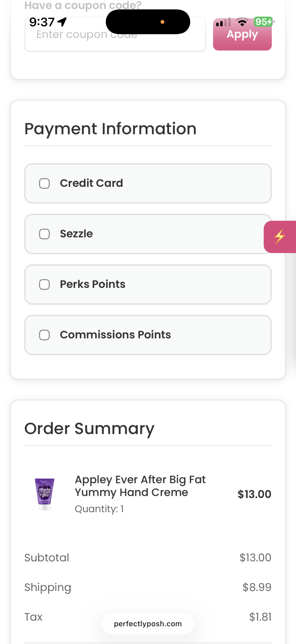296x644 pixels.
Task: Tap the Appley Ever After product name
Action: tap(140, 486)
